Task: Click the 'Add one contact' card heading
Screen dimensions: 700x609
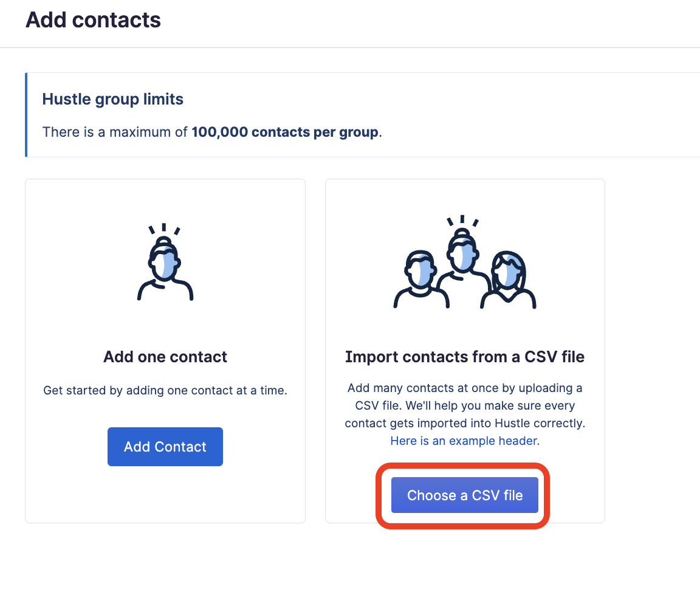Action: 165,357
